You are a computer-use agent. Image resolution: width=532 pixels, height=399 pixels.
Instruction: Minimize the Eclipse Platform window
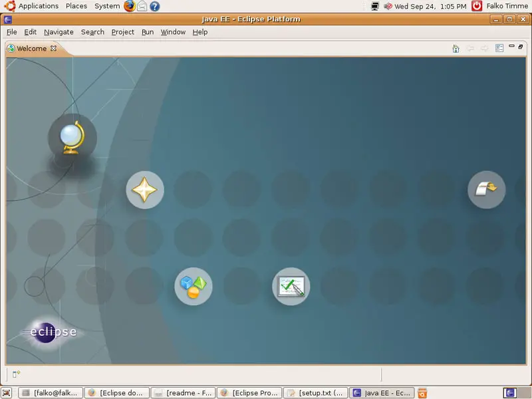pos(495,19)
